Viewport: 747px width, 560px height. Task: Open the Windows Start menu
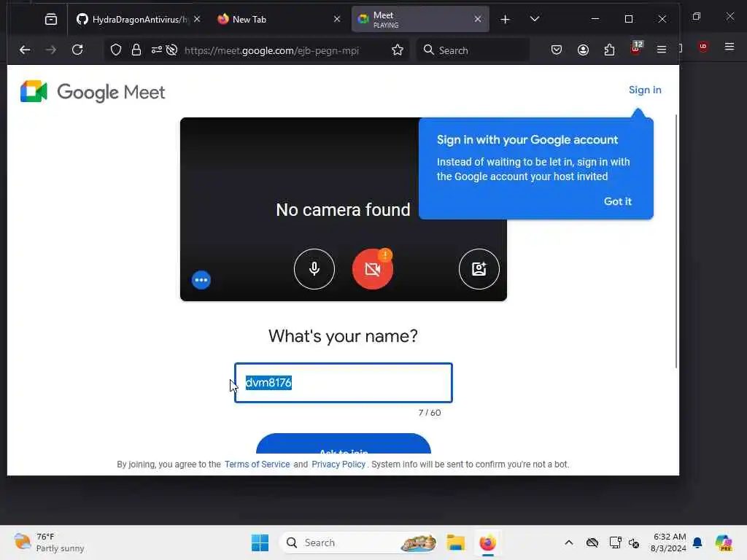pyautogui.click(x=260, y=542)
